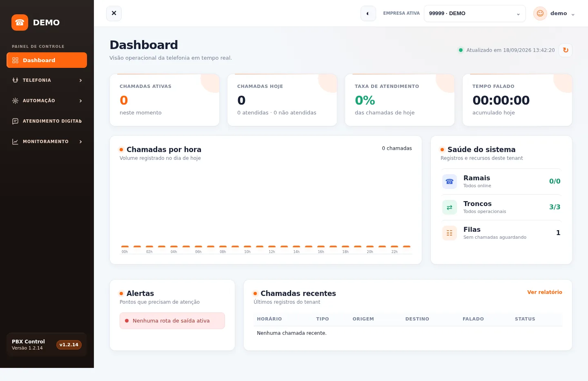Click the Atendimento Digital chat icon
Screen dimensions: 588x381
[15, 121]
